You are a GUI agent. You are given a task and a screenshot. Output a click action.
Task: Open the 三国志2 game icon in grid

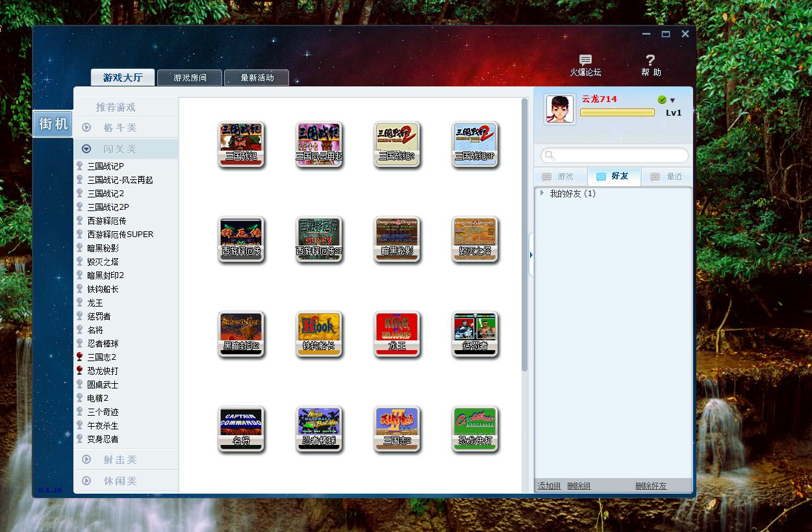tap(397, 429)
